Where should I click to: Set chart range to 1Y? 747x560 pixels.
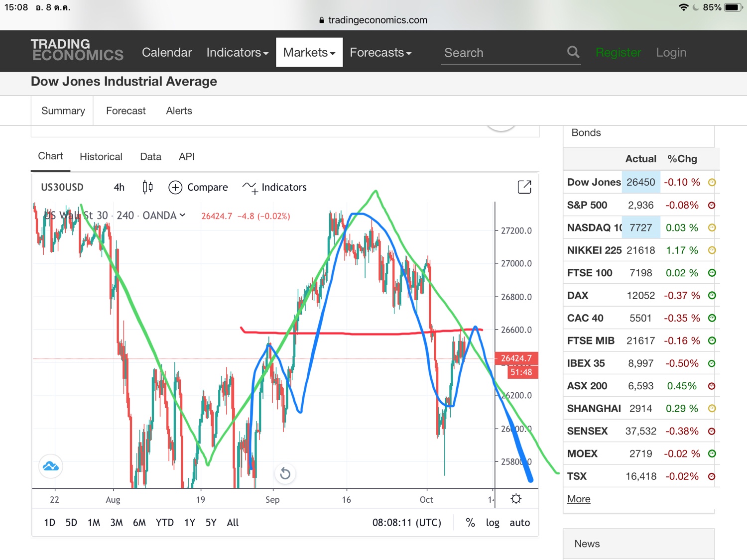tap(190, 523)
